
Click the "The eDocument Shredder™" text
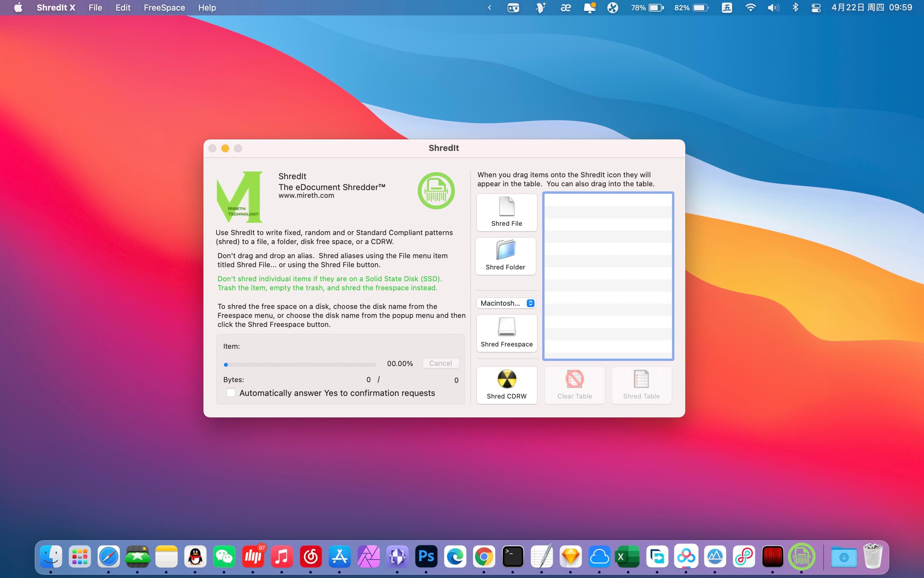[x=332, y=187]
